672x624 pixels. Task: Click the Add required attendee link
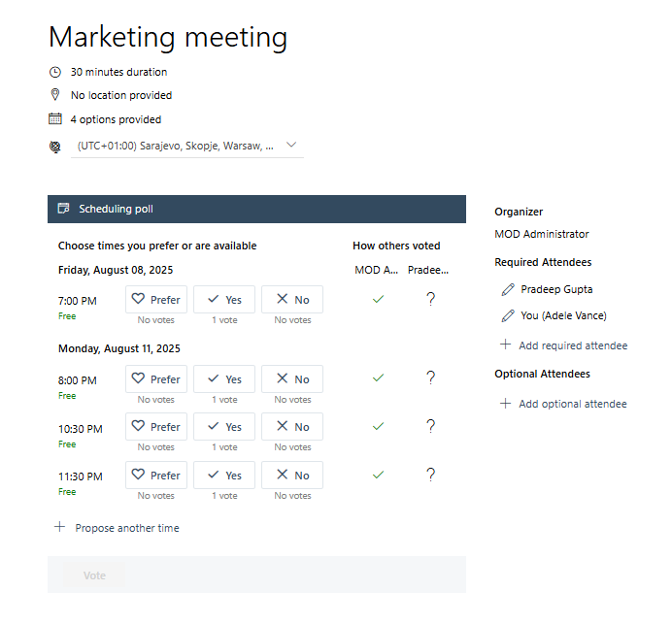573,345
